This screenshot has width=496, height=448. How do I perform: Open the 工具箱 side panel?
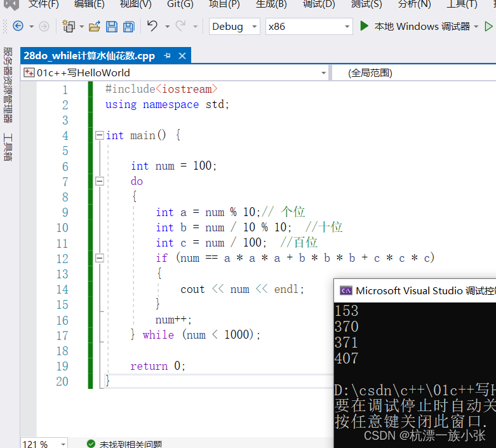click(8, 147)
